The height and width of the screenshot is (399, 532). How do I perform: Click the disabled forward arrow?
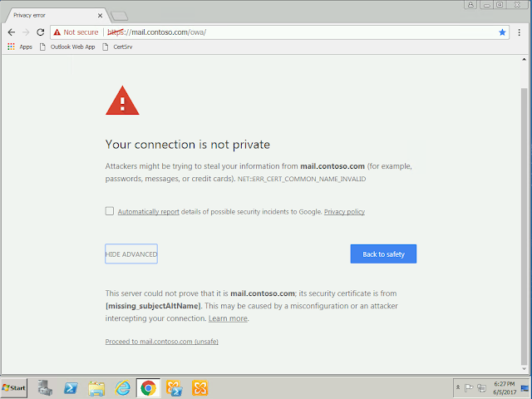26,32
